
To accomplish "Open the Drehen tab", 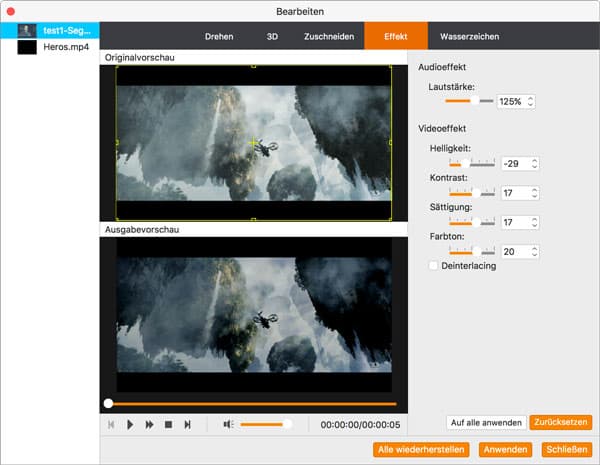I will 219,36.
